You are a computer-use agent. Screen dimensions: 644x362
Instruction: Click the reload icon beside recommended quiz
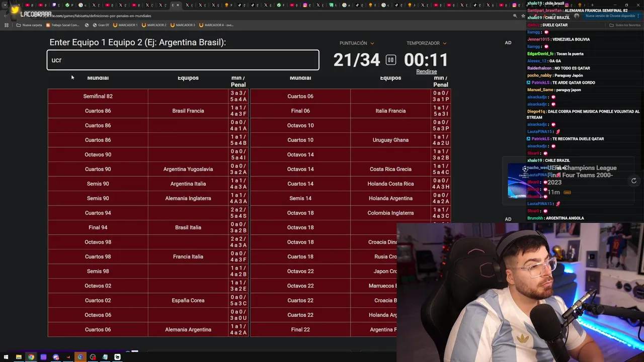point(634,180)
